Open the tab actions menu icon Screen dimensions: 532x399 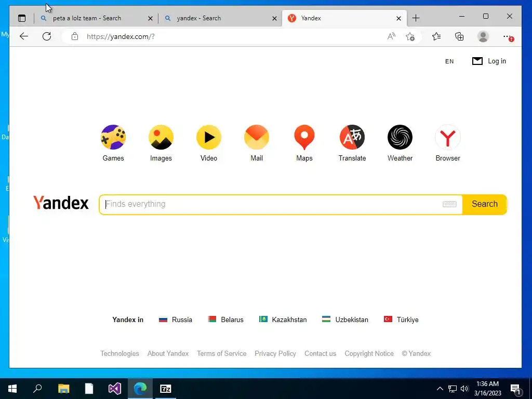tap(22, 18)
